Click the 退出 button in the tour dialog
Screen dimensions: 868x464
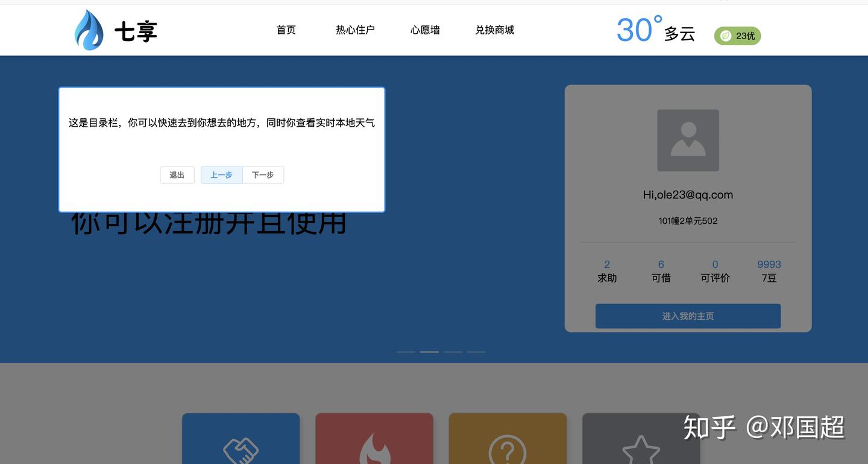[177, 174]
